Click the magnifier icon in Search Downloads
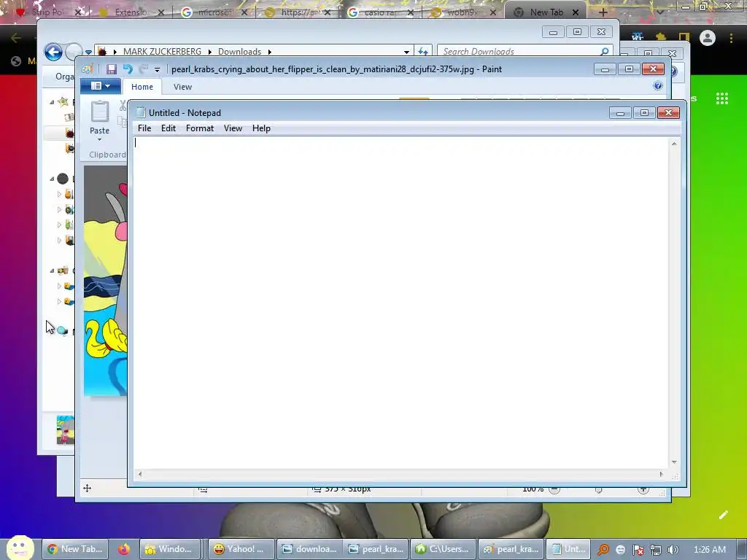747x560 pixels. [x=605, y=52]
